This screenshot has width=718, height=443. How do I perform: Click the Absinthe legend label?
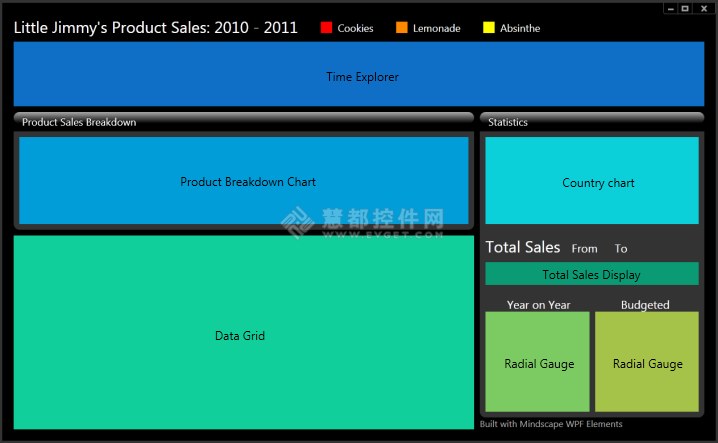point(520,28)
